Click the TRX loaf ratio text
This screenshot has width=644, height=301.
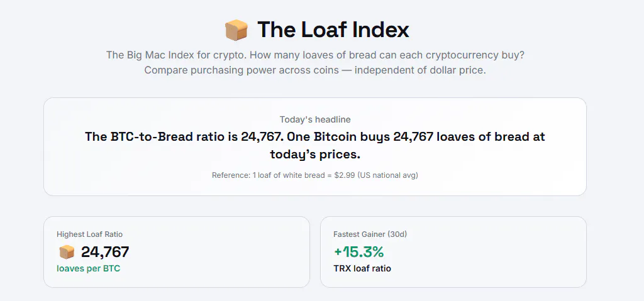[362, 269]
